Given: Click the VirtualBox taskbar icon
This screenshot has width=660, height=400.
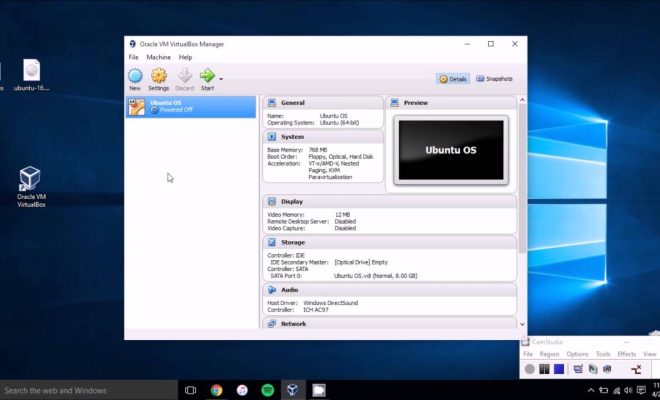Looking at the screenshot, I should tap(293, 390).
